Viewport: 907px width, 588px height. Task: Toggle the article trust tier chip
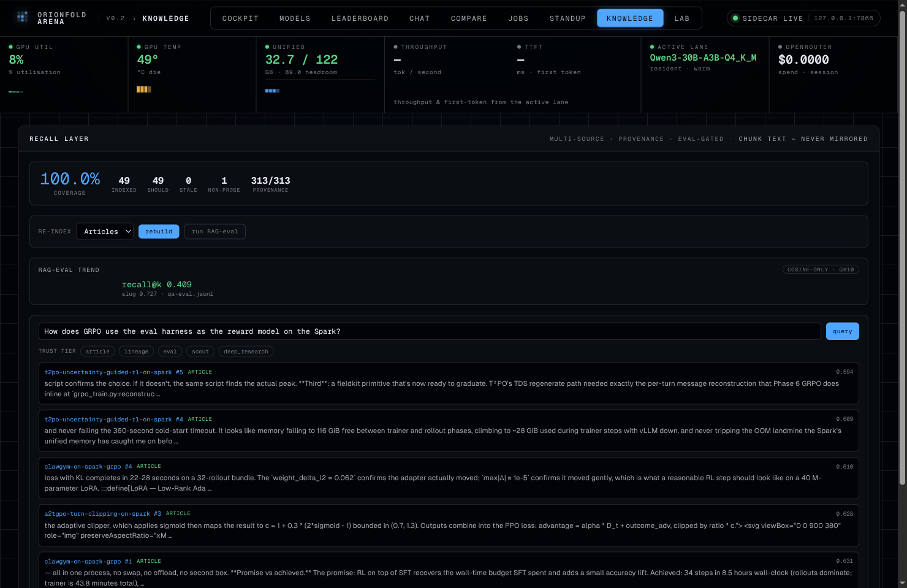(97, 352)
